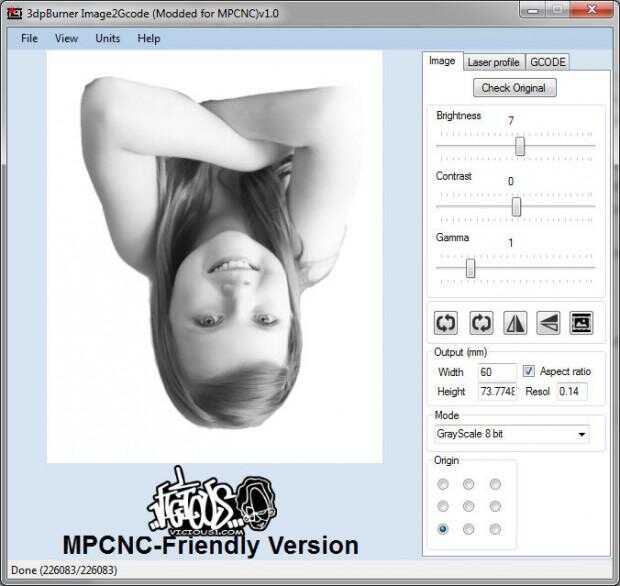This screenshot has height=586, width=620.
Task: Open the Units menu
Action: point(108,38)
